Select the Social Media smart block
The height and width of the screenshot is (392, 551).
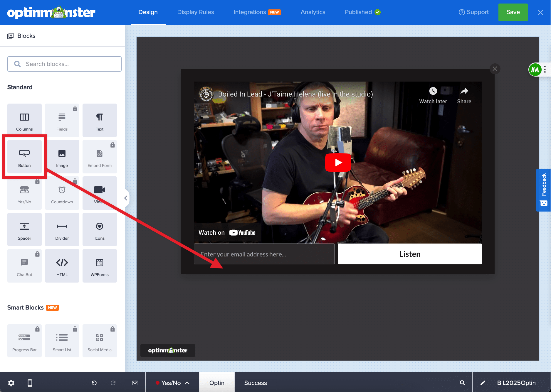click(x=100, y=341)
